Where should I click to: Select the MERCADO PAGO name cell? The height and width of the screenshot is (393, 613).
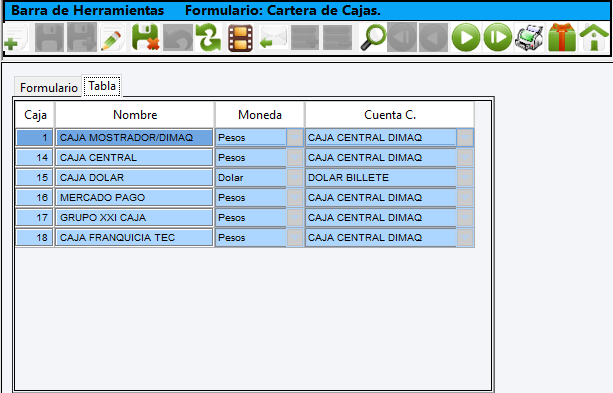coord(134,197)
